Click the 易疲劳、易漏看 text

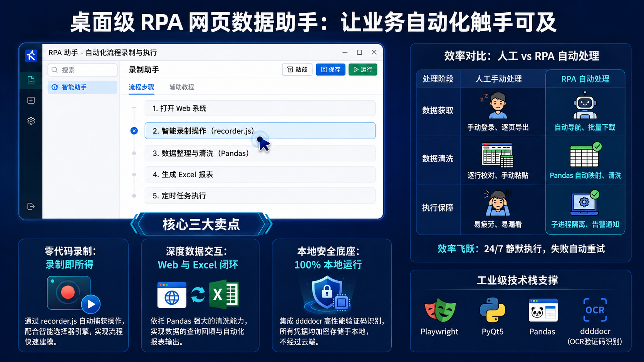pyautogui.click(x=498, y=224)
